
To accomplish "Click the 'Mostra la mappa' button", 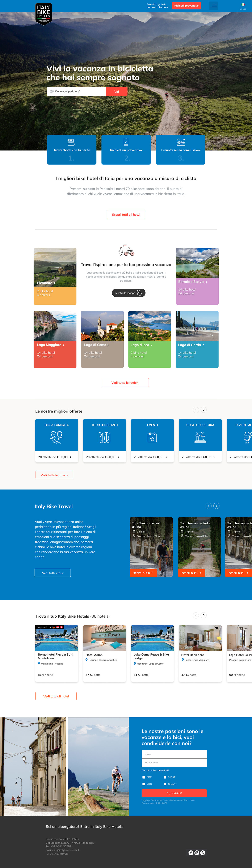I will coord(129,293).
